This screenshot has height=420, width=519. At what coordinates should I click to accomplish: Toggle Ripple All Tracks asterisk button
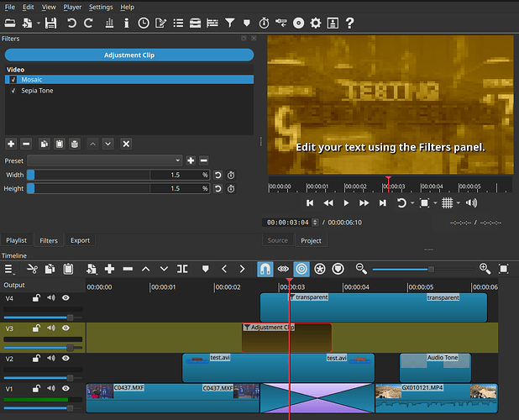[320, 269]
